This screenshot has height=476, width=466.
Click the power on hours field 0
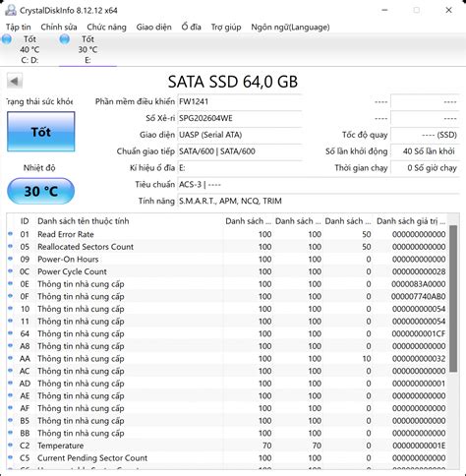pos(425,168)
